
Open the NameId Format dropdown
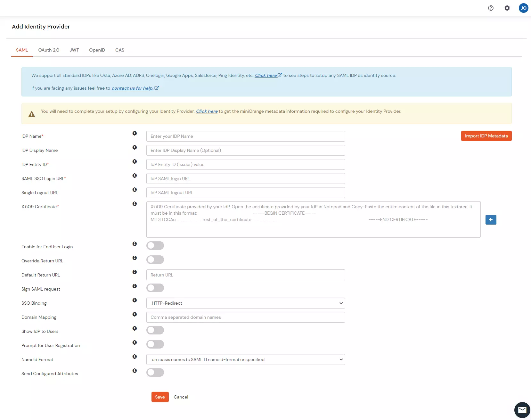click(245, 359)
